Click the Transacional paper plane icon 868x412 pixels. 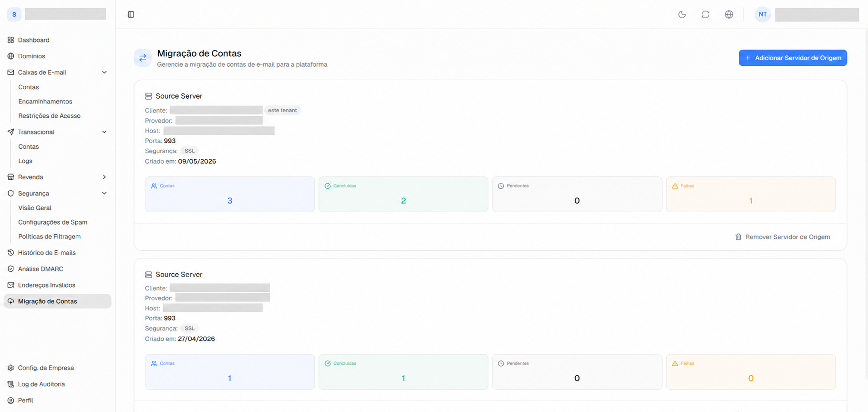pos(10,132)
